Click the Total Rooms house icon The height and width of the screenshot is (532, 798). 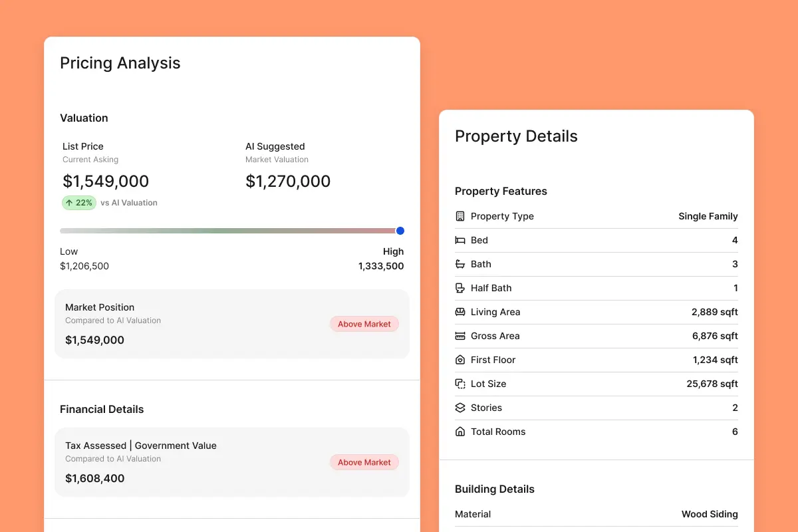click(x=460, y=432)
